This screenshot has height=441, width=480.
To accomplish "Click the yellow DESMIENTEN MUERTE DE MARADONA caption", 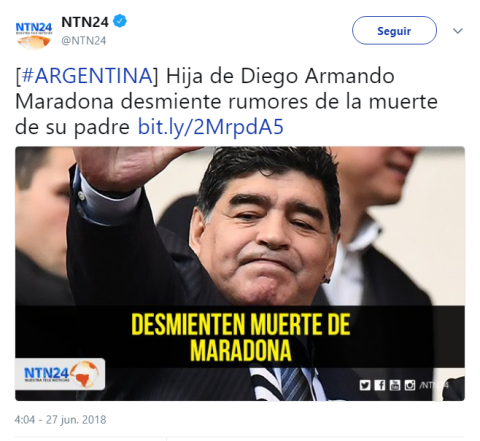I will point(241,337).
